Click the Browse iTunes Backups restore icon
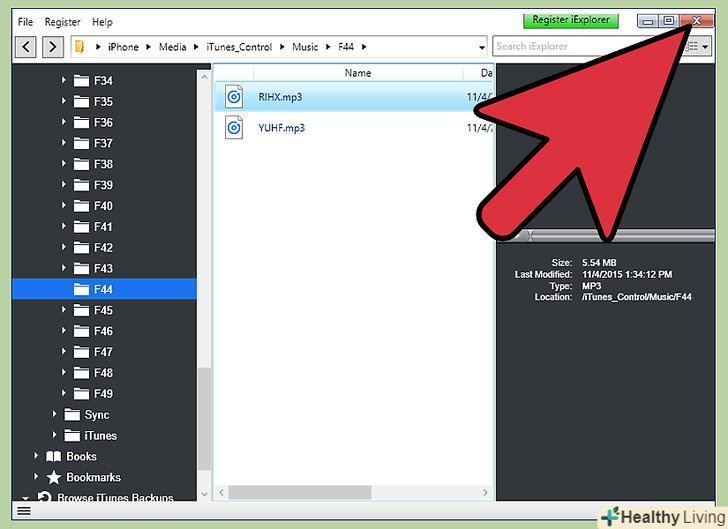Viewport: 728px width, 529px height. click(44, 497)
